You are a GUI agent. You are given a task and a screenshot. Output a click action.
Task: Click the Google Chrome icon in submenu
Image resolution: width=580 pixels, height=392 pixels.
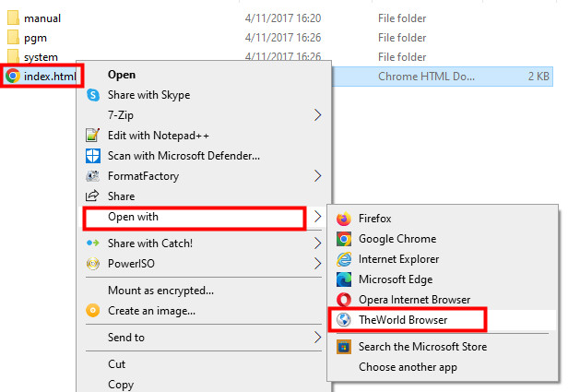point(344,240)
